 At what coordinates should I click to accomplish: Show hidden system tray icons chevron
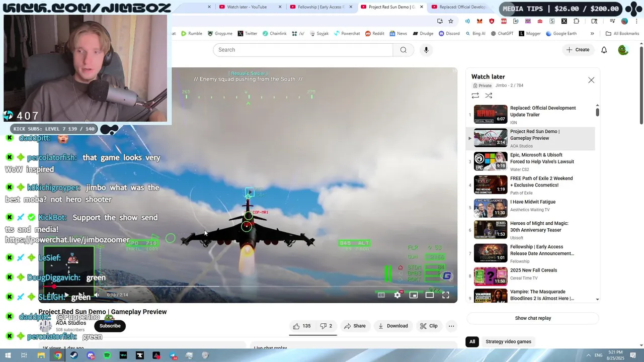pyautogui.click(x=588, y=355)
